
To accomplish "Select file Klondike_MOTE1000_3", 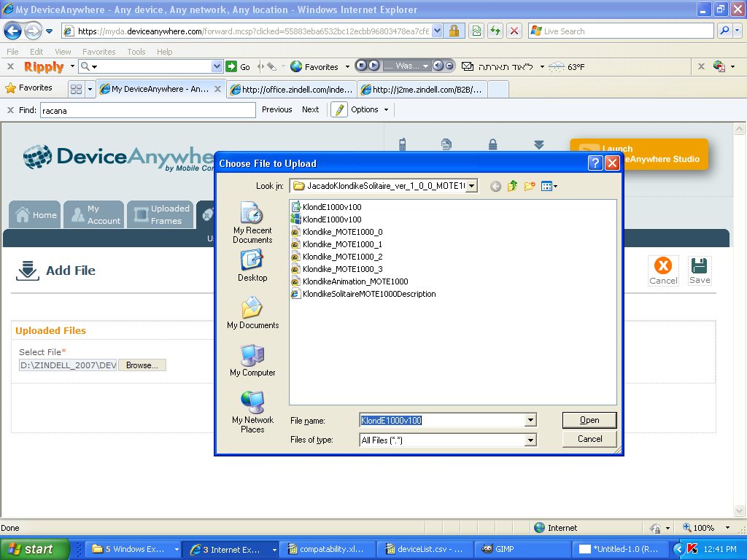I will (x=337, y=269).
